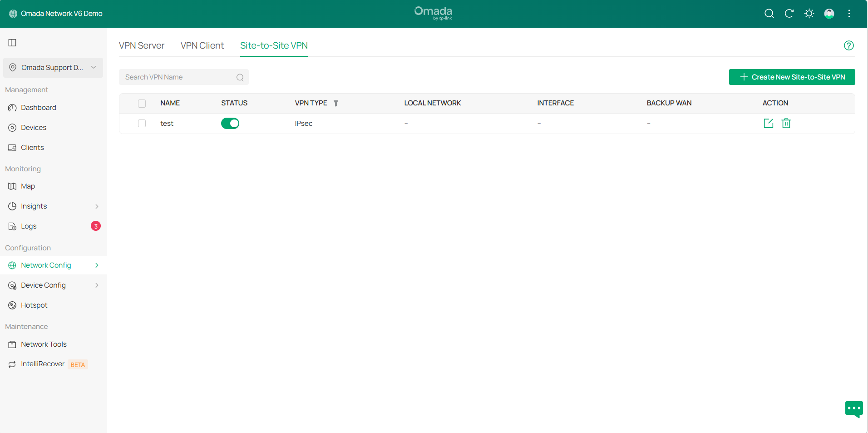Open the Omada Support site dropdown
This screenshot has width=868, height=433.
[53, 68]
